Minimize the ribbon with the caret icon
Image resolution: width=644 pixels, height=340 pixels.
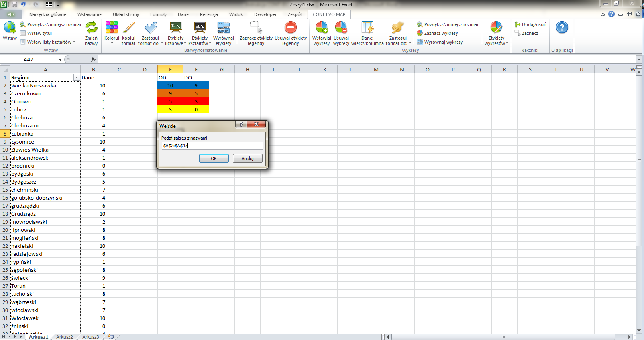pos(603,14)
